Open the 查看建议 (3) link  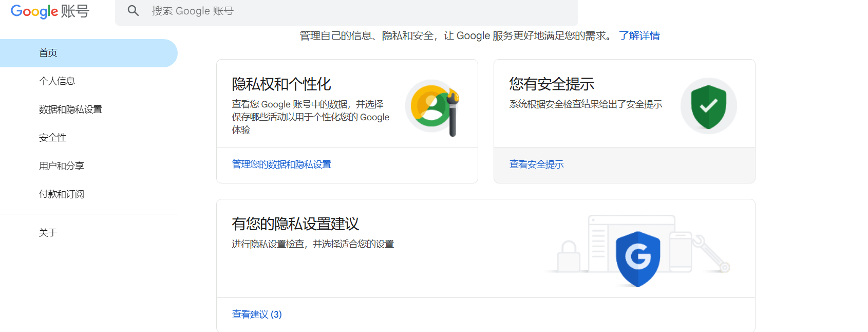[257, 315]
